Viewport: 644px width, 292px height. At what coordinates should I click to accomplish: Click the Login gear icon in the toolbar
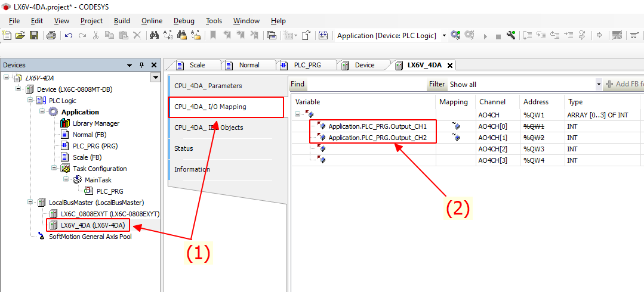pos(456,36)
